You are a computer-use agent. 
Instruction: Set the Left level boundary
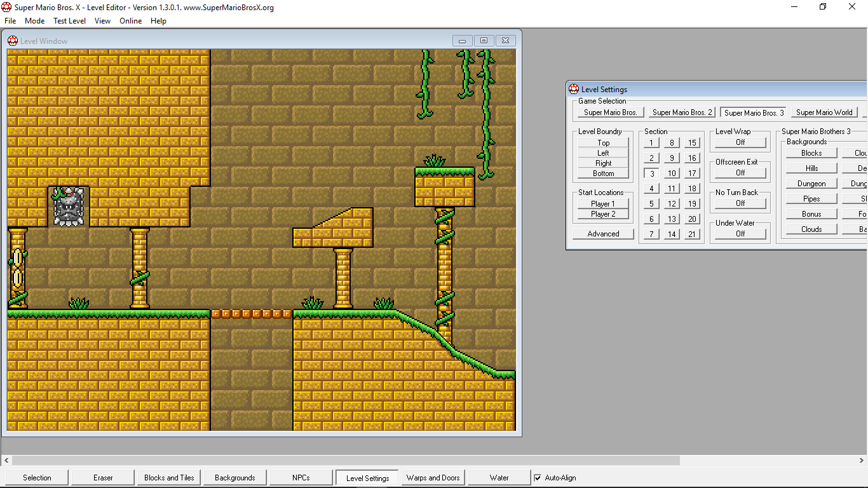[604, 153]
